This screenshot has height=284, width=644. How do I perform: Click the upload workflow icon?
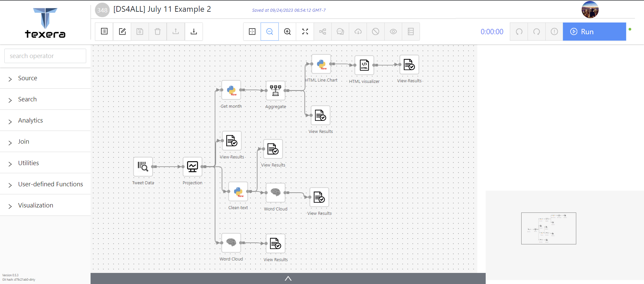176,32
